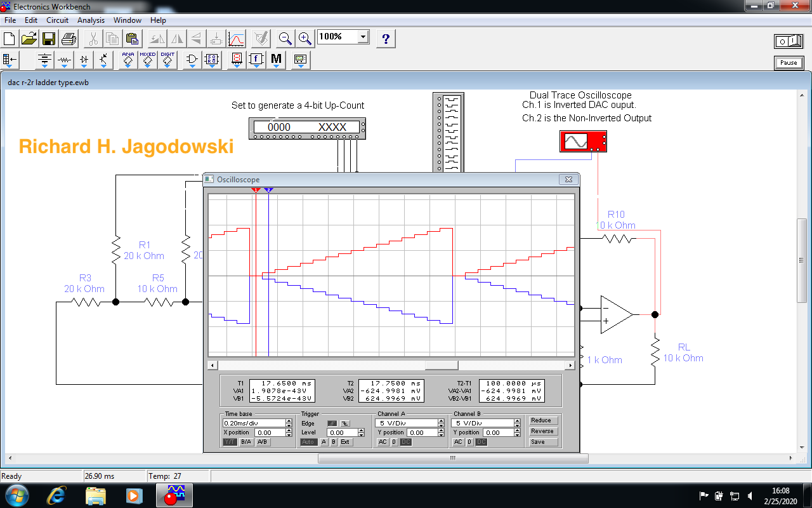Viewport: 812px width, 508px height.
Task: Zoom in on the circuit view
Action: click(x=305, y=39)
